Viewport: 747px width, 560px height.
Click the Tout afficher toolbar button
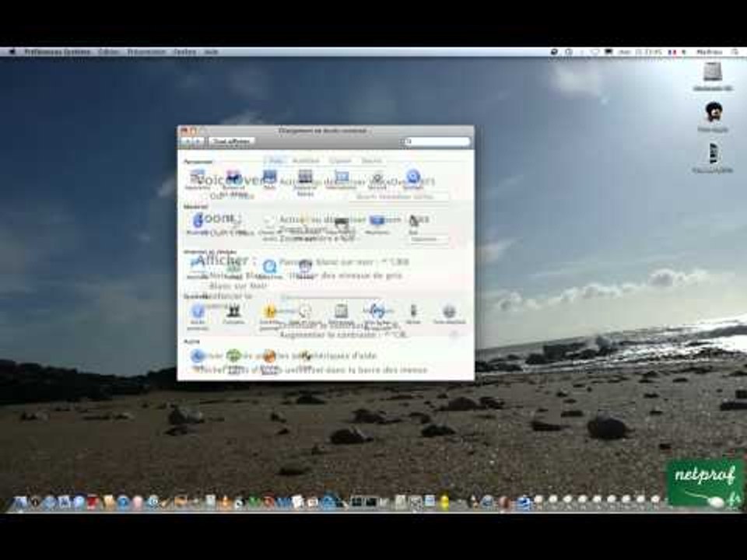pos(232,142)
